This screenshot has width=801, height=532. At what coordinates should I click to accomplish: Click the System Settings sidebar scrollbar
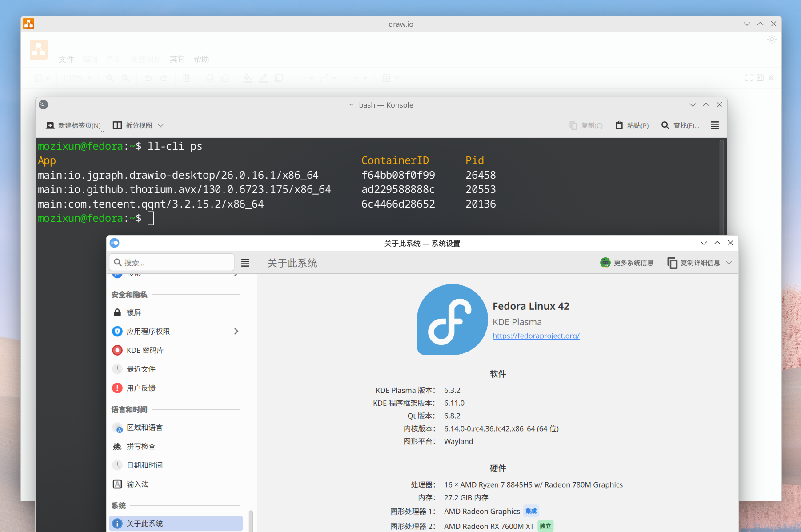click(251, 521)
